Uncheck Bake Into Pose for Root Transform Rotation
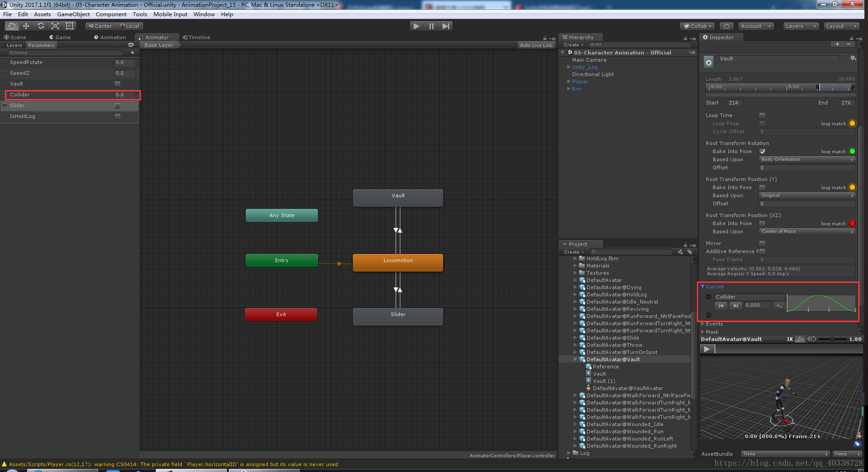The width and height of the screenshot is (868, 472). (x=762, y=151)
